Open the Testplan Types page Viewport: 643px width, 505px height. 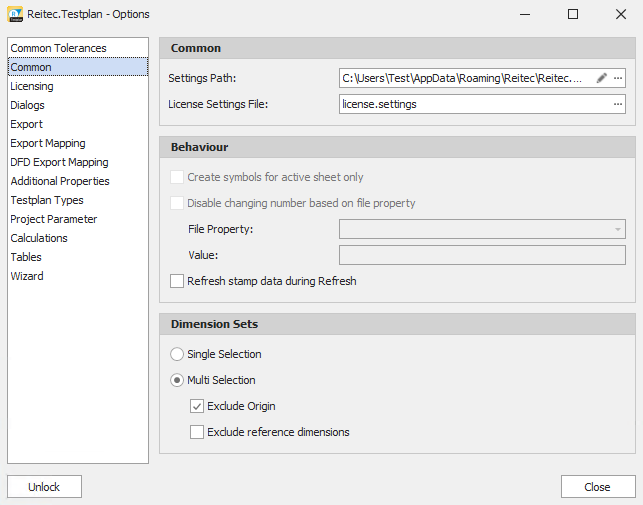click(47, 200)
